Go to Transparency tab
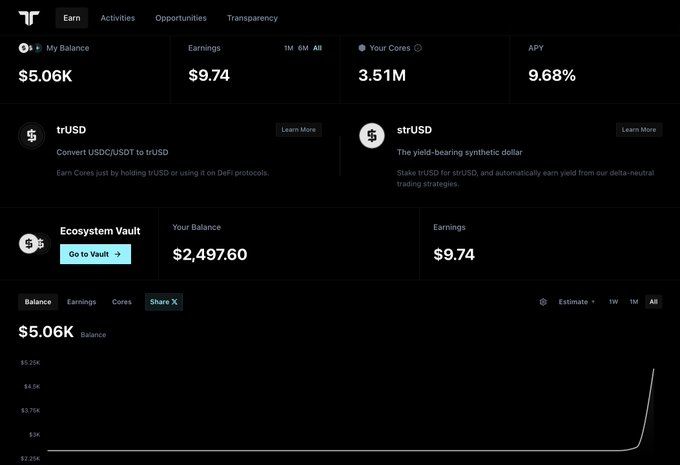The image size is (680, 465). click(252, 18)
